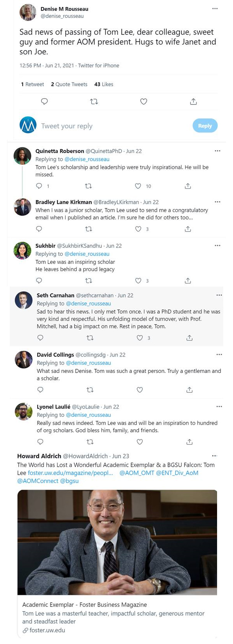Retweet Sukhbir's reply
The image size is (233, 644).
click(89, 280)
